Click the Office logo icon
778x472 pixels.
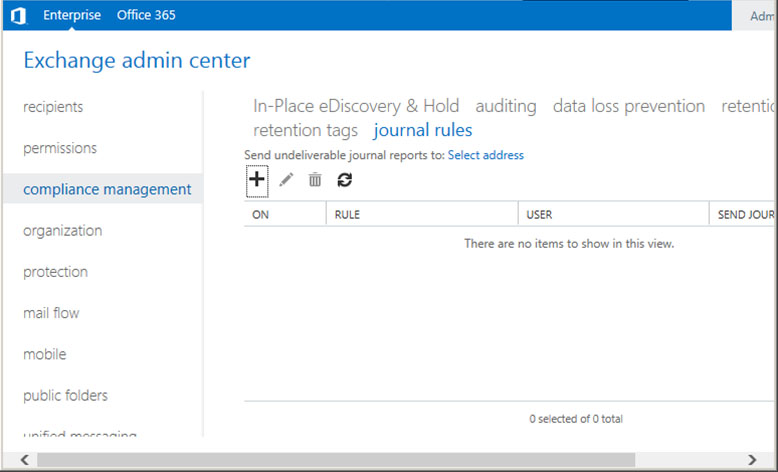coord(19,16)
